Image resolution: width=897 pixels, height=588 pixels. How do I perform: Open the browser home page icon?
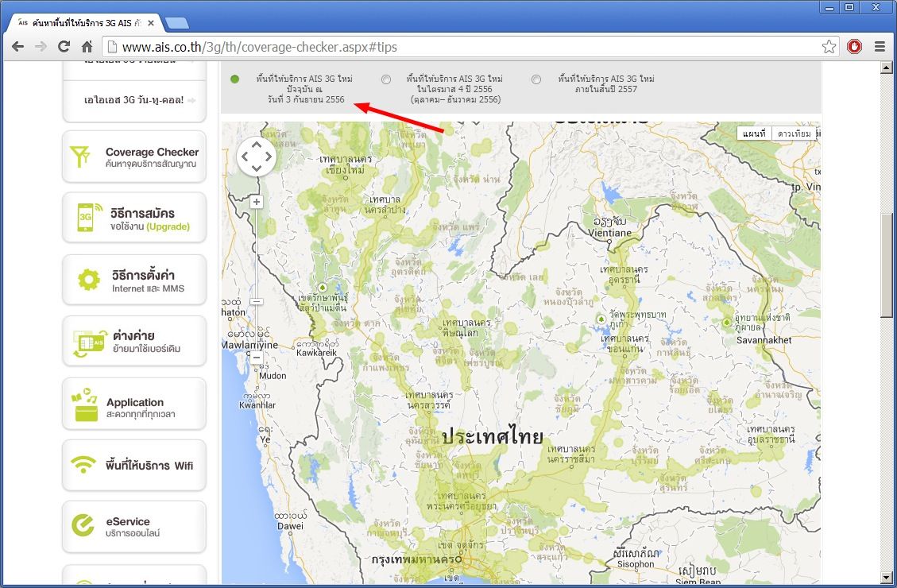[x=87, y=46]
